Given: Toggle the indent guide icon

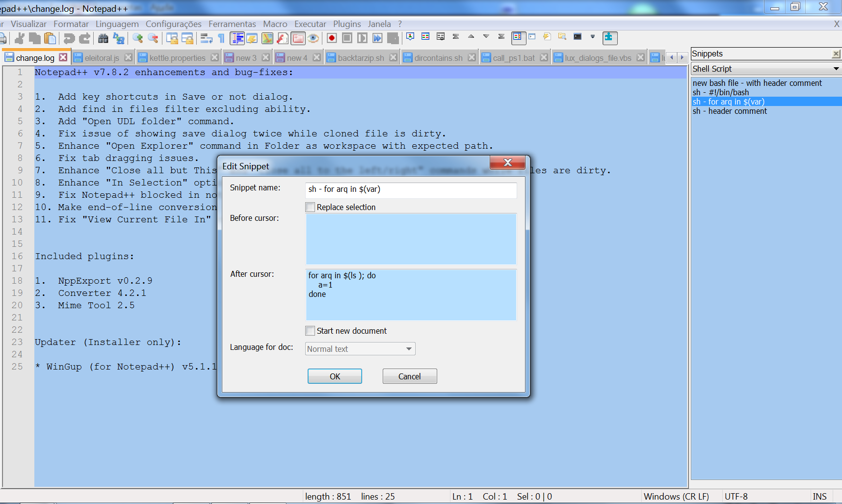Looking at the screenshot, I should [237, 38].
